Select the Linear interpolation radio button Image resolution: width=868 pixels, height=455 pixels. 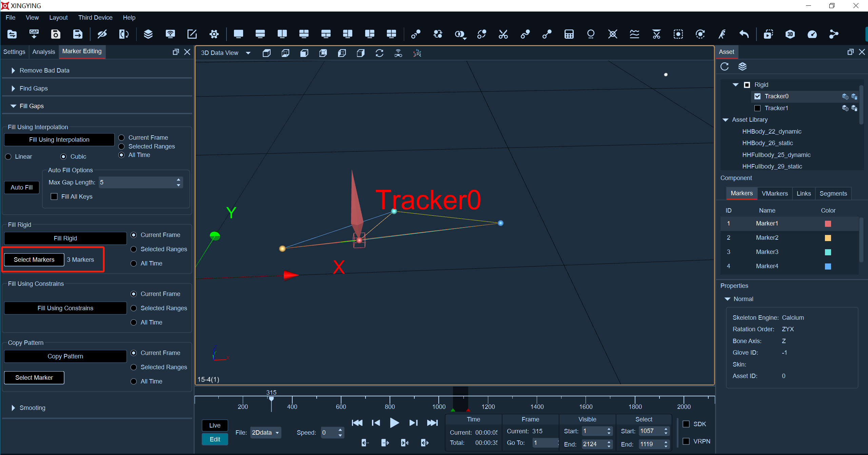[x=8, y=157]
